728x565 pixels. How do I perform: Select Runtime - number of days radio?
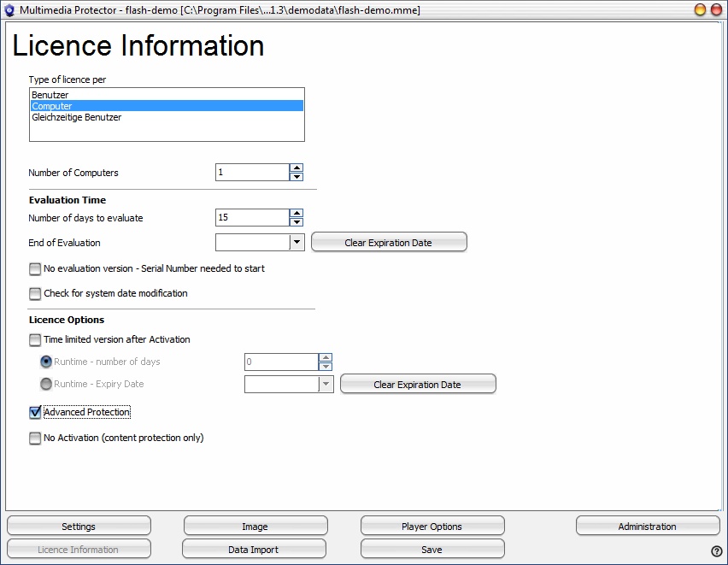tap(46, 362)
